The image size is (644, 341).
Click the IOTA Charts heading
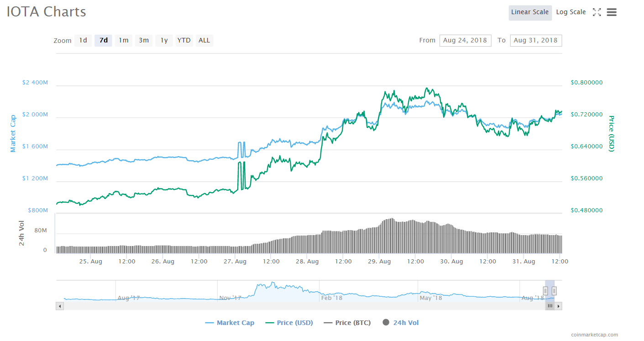pos(47,12)
